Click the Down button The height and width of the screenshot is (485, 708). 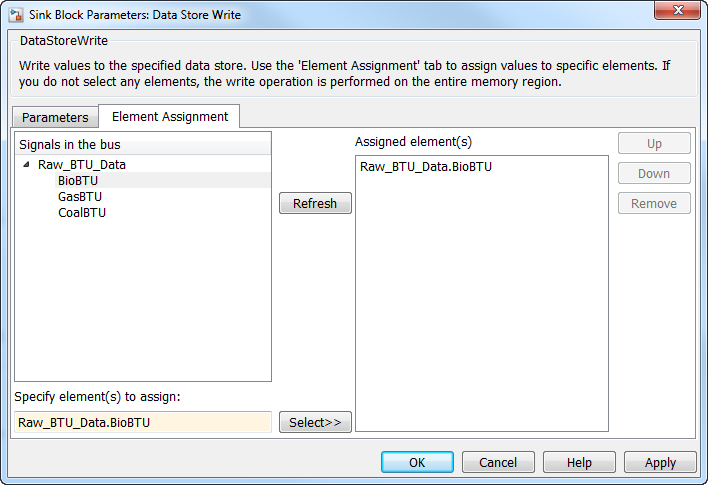(x=653, y=173)
